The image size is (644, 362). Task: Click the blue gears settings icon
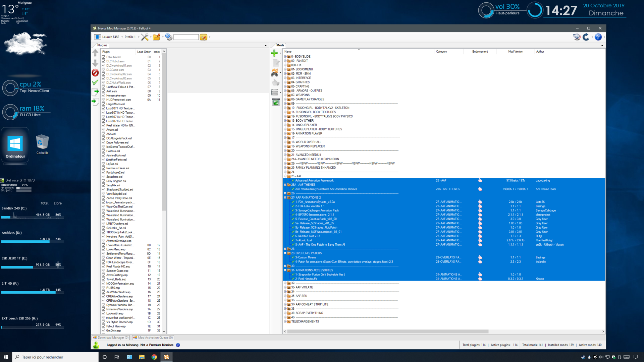169,37
